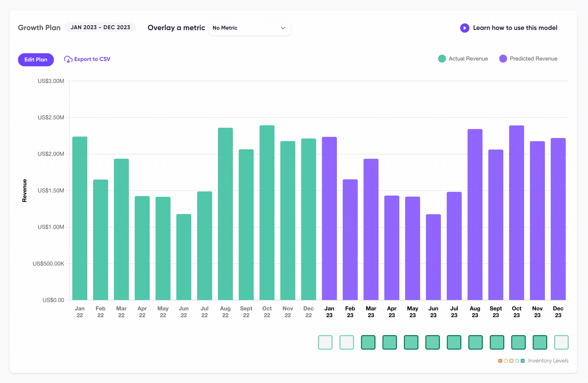This screenshot has width=588, height=383.
Task: Click the Actual Revenue green legend dot
Action: click(x=442, y=59)
